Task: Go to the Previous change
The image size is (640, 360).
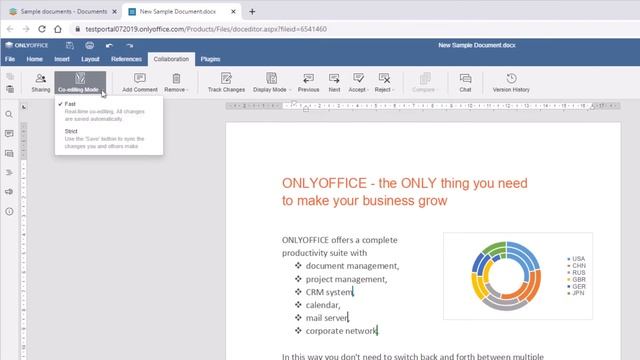Action: click(x=308, y=82)
